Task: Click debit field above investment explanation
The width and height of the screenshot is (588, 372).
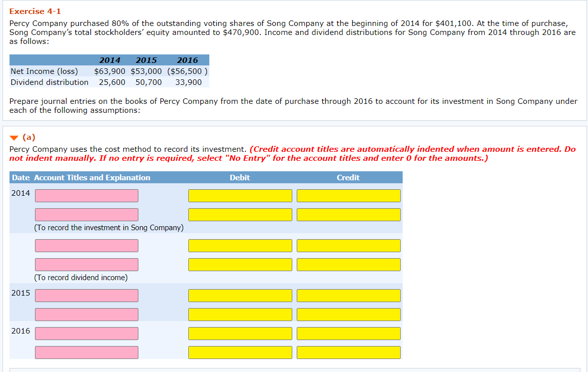Action: tap(240, 215)
